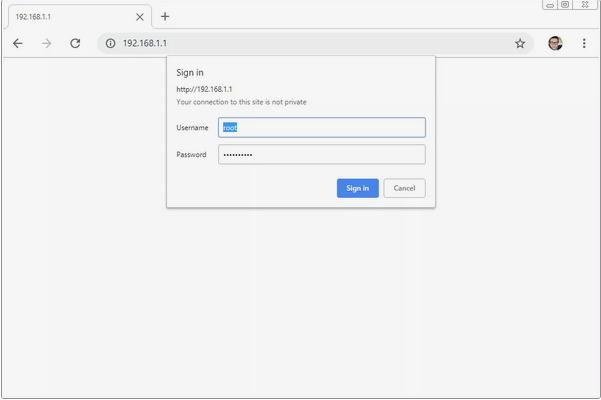Open the user profile avatar
The width and height of the screenshot is (601, 400).
coord(555,43)
